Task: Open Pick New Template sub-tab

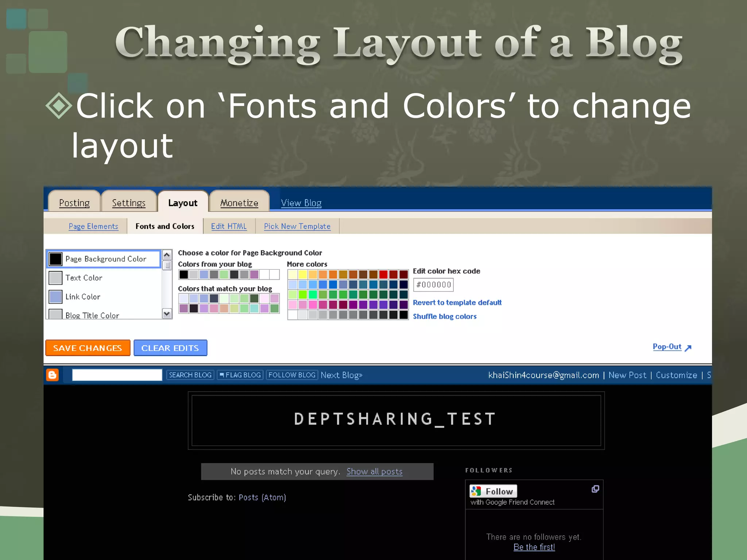Action: point(297,226)
